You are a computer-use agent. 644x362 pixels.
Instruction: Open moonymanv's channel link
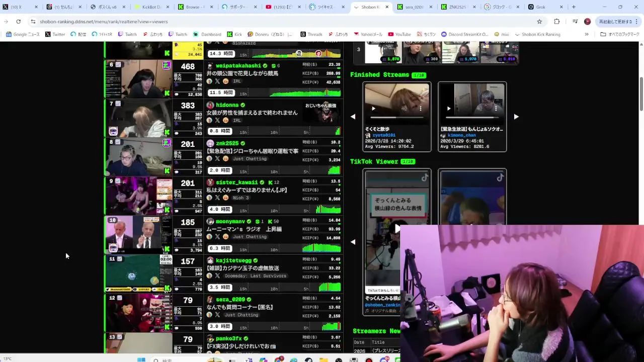(230, 222)
